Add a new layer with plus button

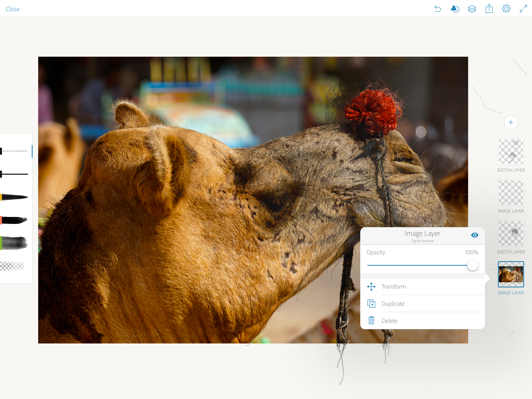[x=511, y=122]
